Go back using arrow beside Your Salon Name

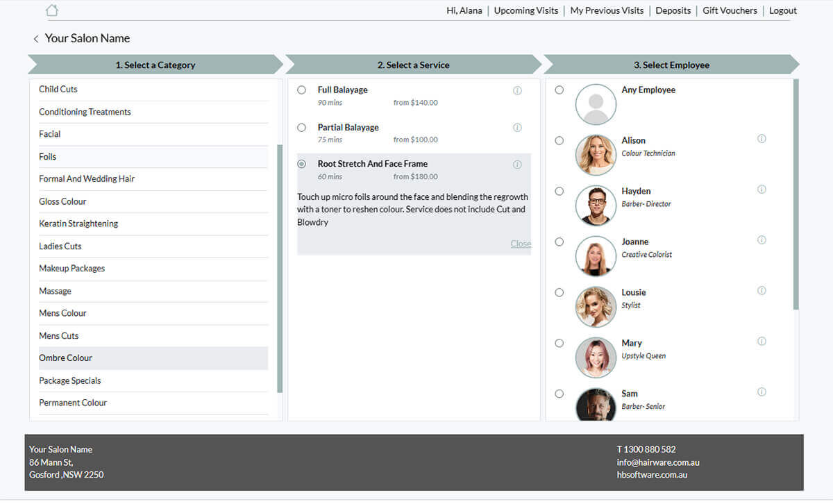pyautogui.click(x=36, y=39)
